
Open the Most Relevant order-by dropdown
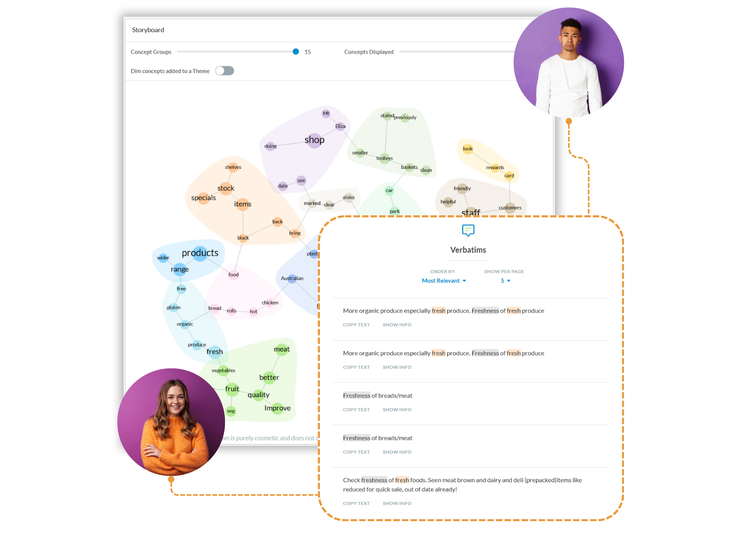click(444, 281)
